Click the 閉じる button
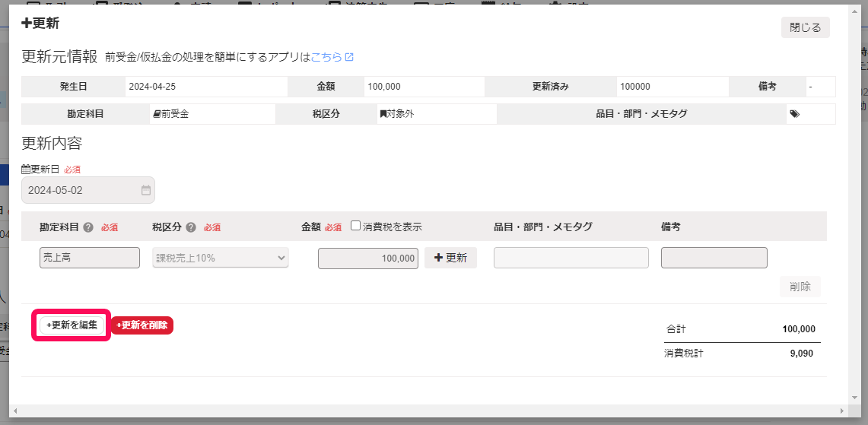868x425 pixels. pos(805,27)
